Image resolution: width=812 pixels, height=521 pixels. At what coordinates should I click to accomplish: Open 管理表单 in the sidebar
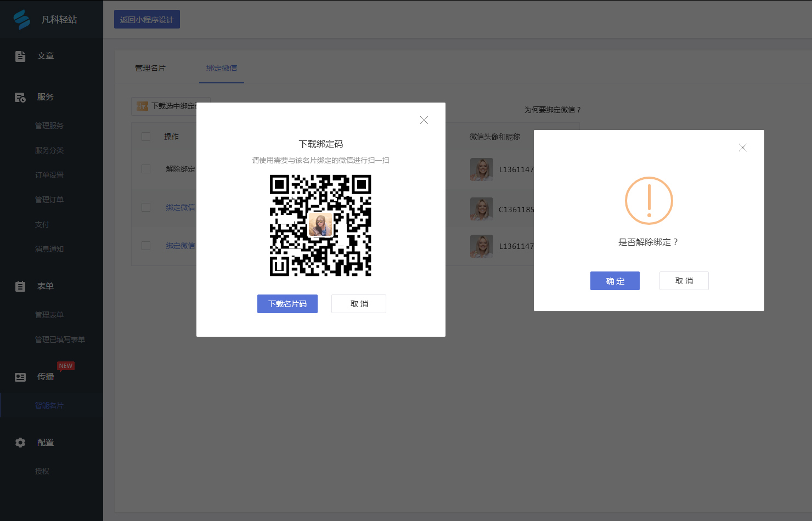(x=49, y=315)
